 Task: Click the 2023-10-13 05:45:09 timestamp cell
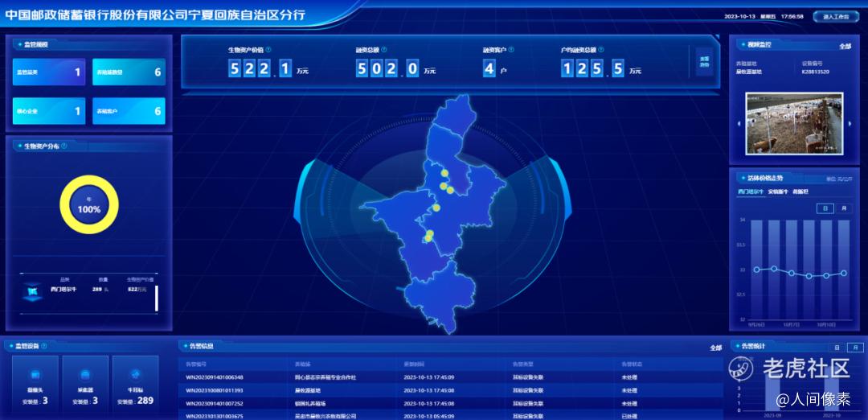[x=429, y=416]
